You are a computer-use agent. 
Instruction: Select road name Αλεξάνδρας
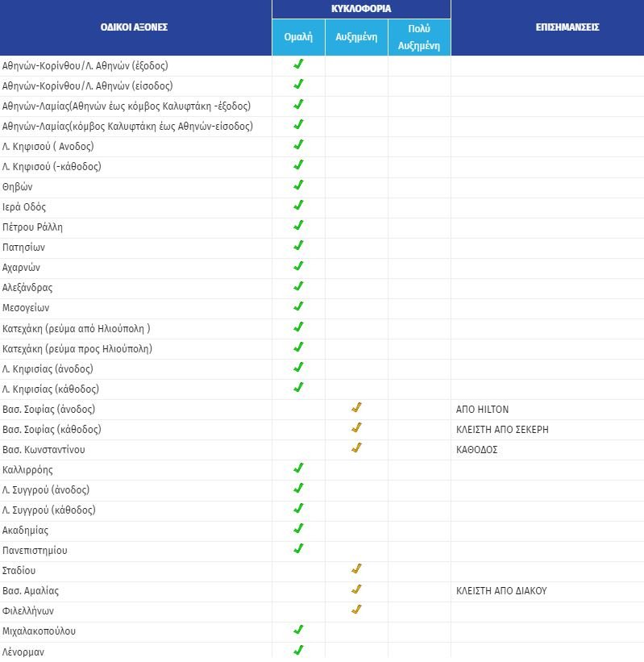pos(27,288)
